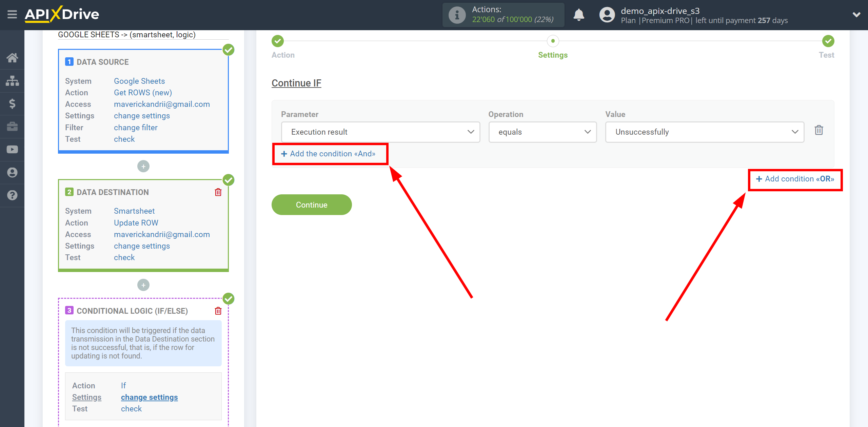868x427 pixels.
Task: Click the Continue button to proceed
Action: pos(311,205)
